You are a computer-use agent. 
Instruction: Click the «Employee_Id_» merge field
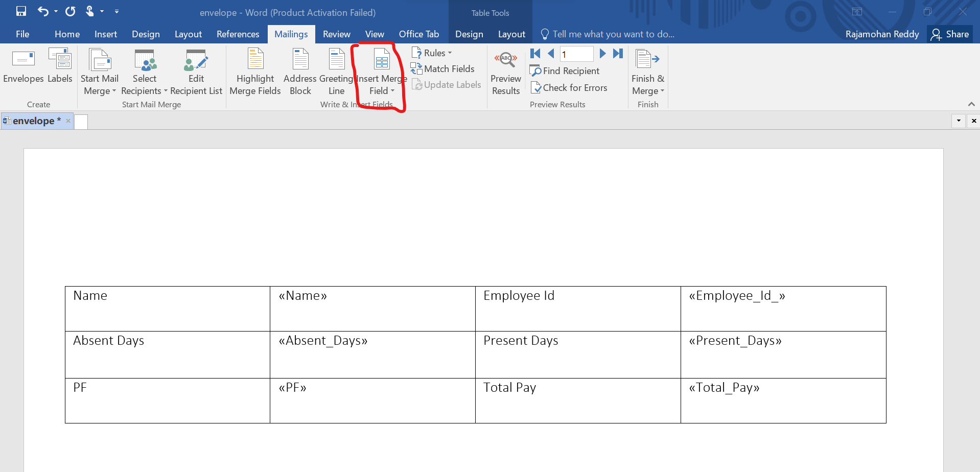[x=737, y=296]
